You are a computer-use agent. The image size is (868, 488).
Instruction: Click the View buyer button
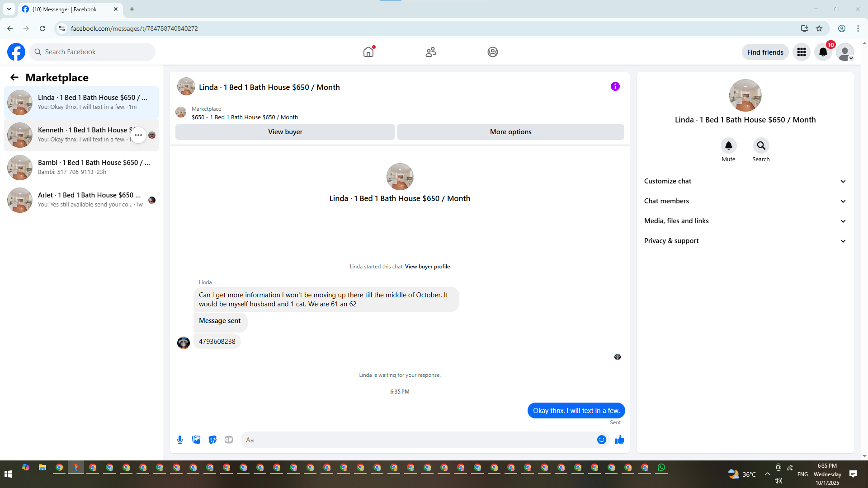285,132
